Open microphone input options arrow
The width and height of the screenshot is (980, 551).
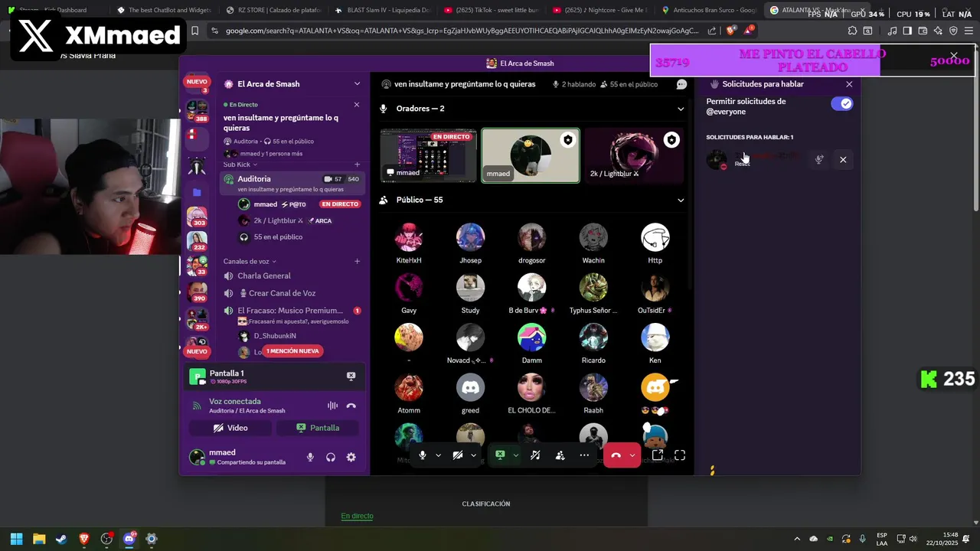coord(438,455)
